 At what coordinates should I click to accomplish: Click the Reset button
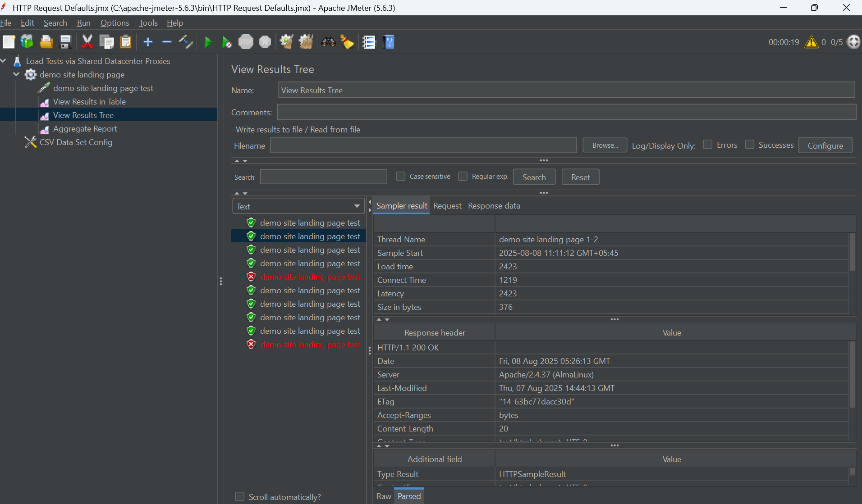pyautogui.click(x=580, y=177)
